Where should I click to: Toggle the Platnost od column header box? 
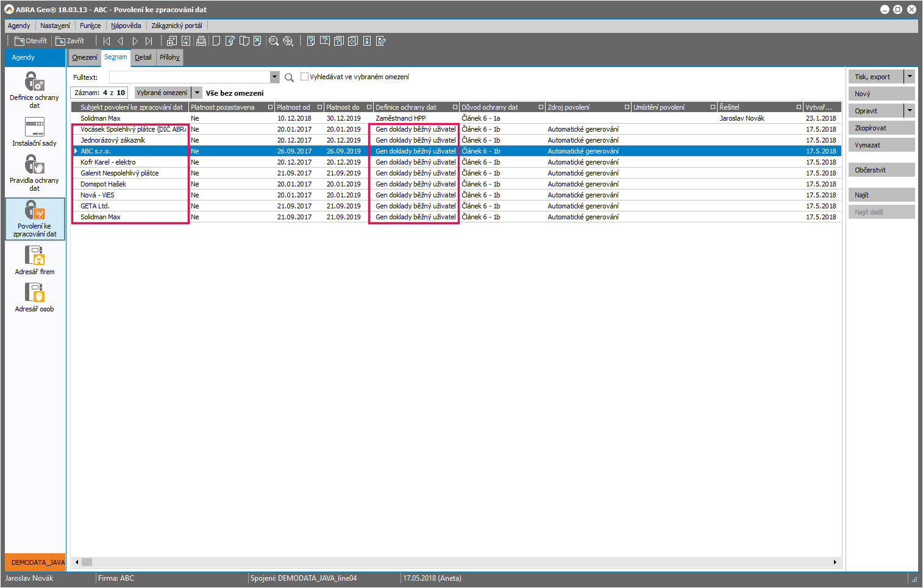tap(319, 107)
